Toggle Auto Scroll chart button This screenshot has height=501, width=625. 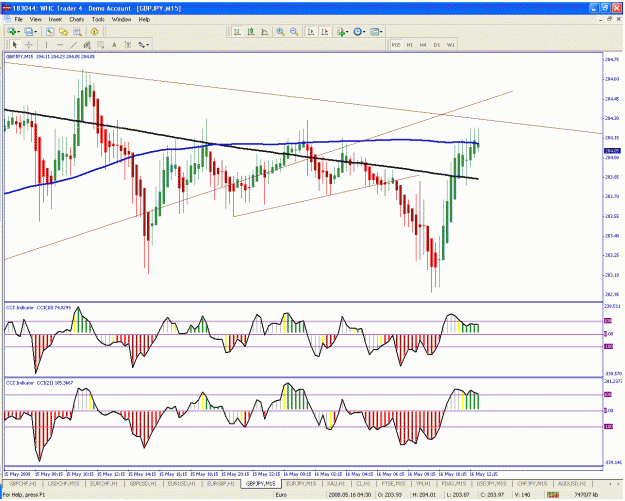coord(311,31)
